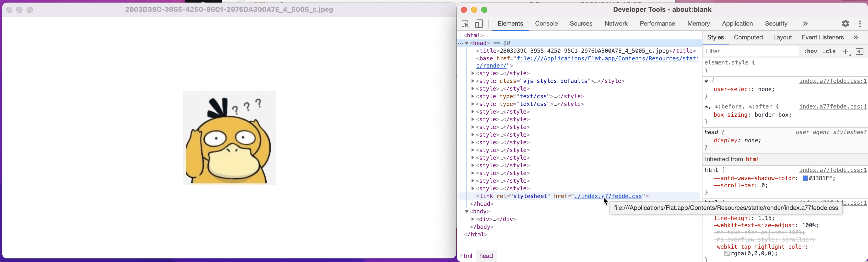Open the ./index.a77febde.css href link
The height and width of the screenshot is (262, 868).
tap(608, 196)
